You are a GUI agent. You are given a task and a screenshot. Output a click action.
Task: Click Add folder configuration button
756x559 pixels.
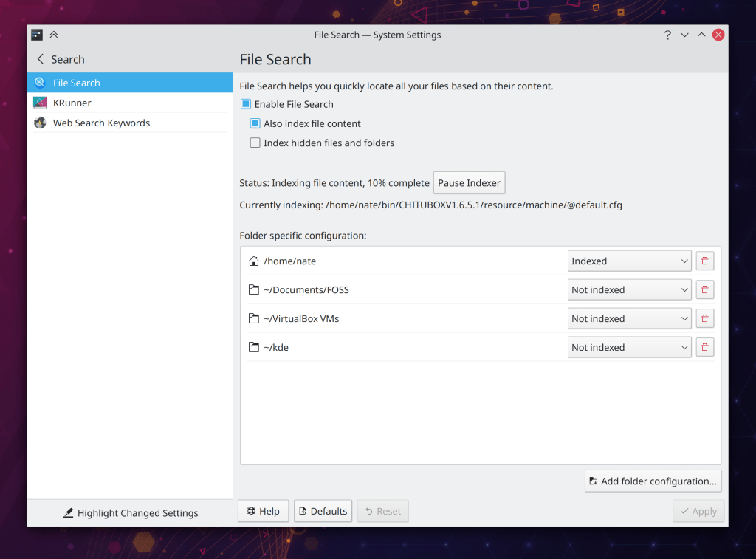click(x=653, y=481)
